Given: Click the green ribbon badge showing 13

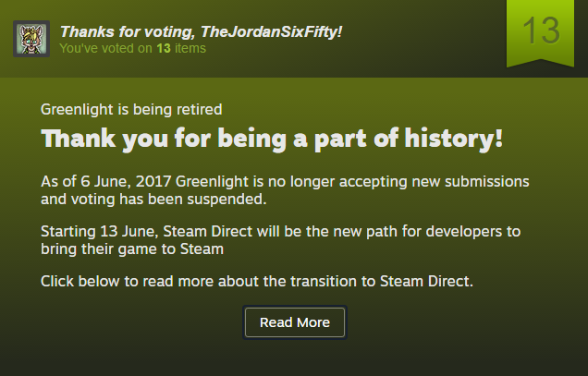Looking at the screenshot, I should click(x=541, y=32).
